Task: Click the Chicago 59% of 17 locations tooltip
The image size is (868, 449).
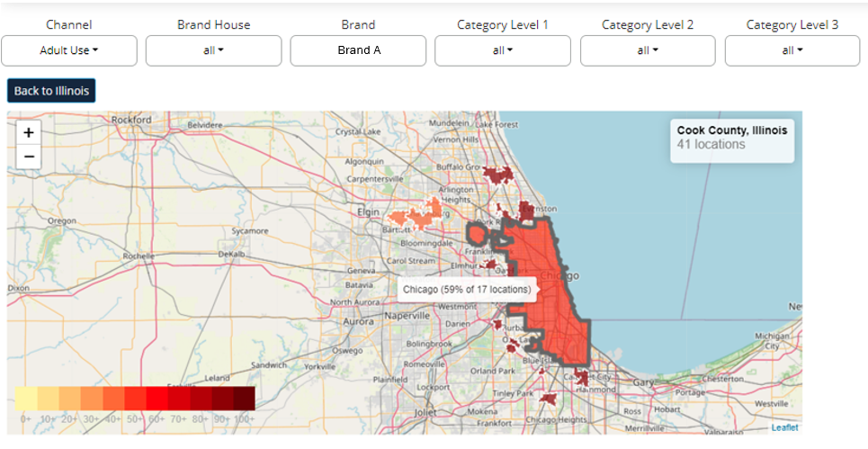Action: coord(466,290)
